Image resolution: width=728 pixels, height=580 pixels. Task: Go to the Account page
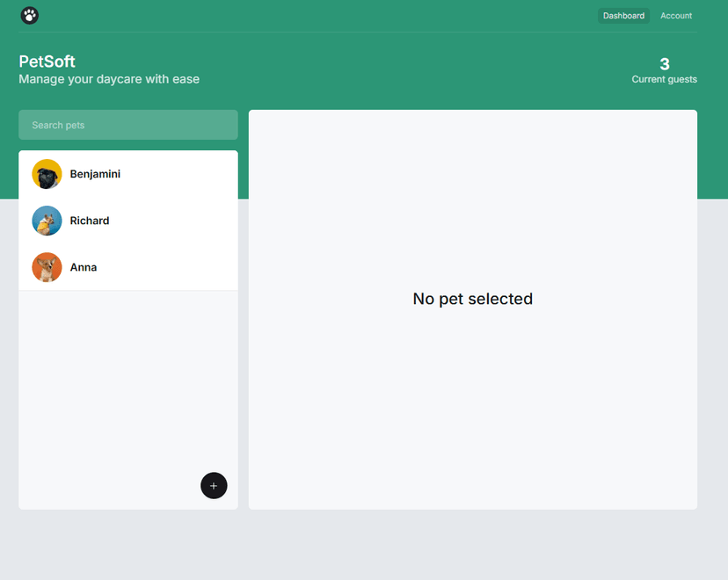[676, 16]
